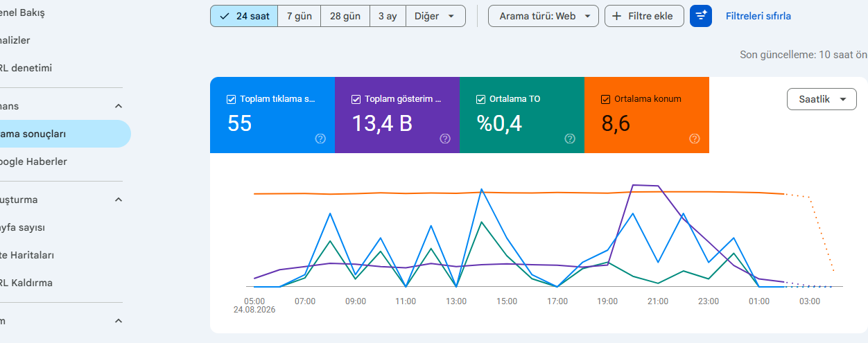
Task: Toggle the Toplam gösterim checkbox
Action: click(356, 99)
